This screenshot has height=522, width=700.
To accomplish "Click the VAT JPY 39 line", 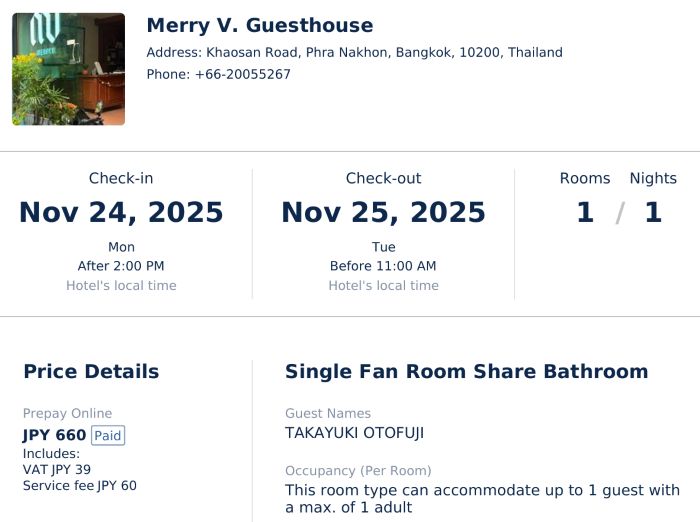I will (x=57, y=470).
